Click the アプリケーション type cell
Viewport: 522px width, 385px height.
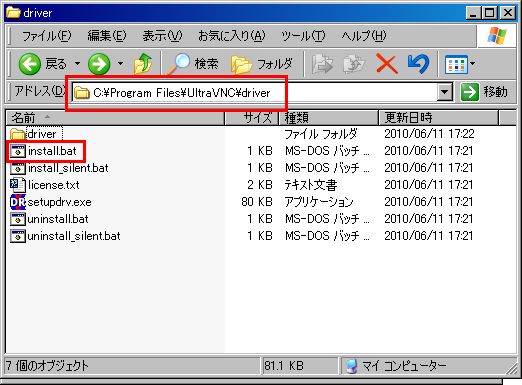click(319, 202)
